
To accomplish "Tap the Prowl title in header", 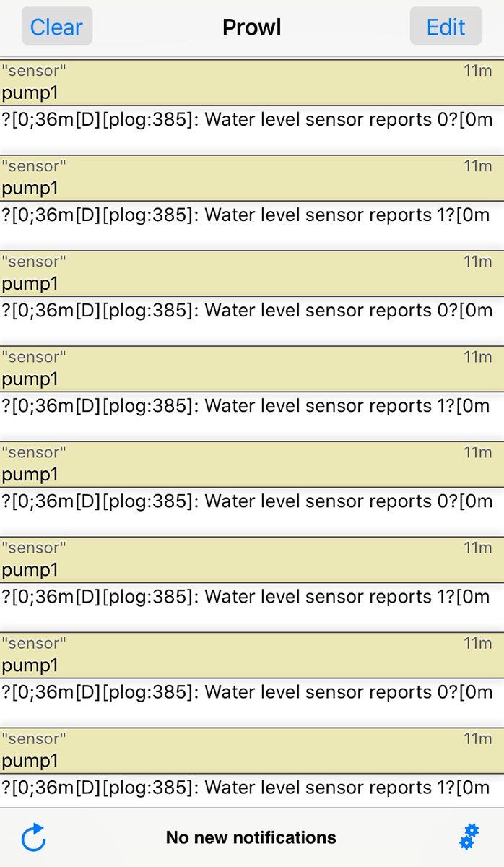I will pos(251,27).
